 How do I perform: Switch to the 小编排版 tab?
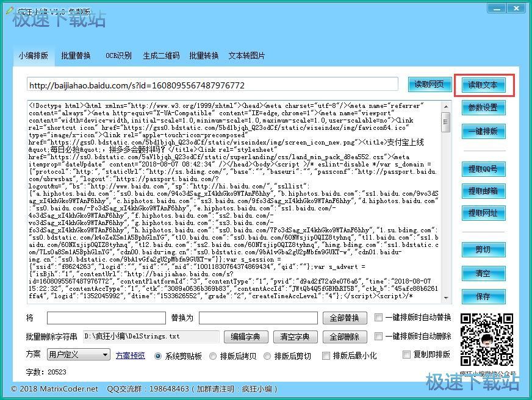(34, 55)
